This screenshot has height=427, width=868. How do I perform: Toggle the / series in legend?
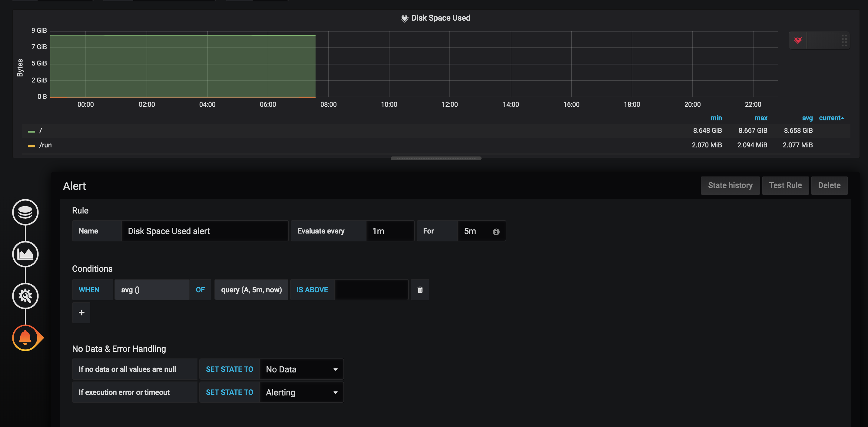point(41,130)
